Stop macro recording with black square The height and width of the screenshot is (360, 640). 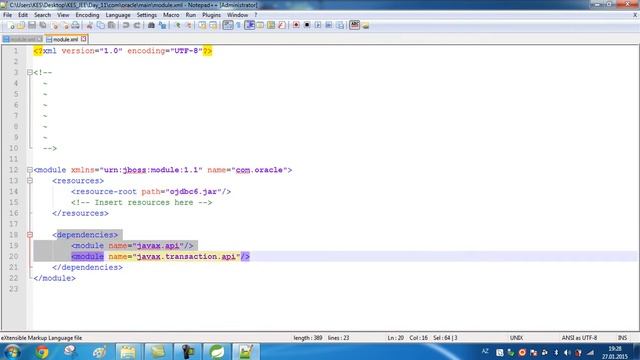tap(307, 25)
